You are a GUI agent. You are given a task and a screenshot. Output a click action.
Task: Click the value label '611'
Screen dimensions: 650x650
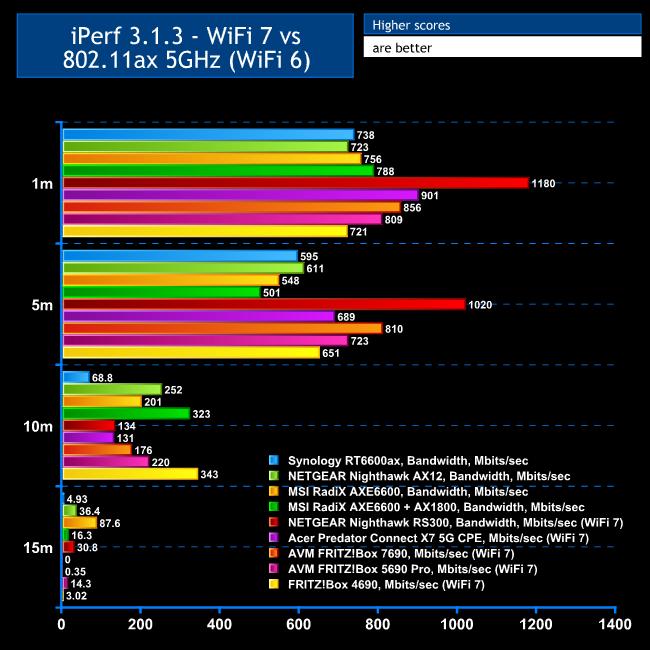tap(315, 268)
